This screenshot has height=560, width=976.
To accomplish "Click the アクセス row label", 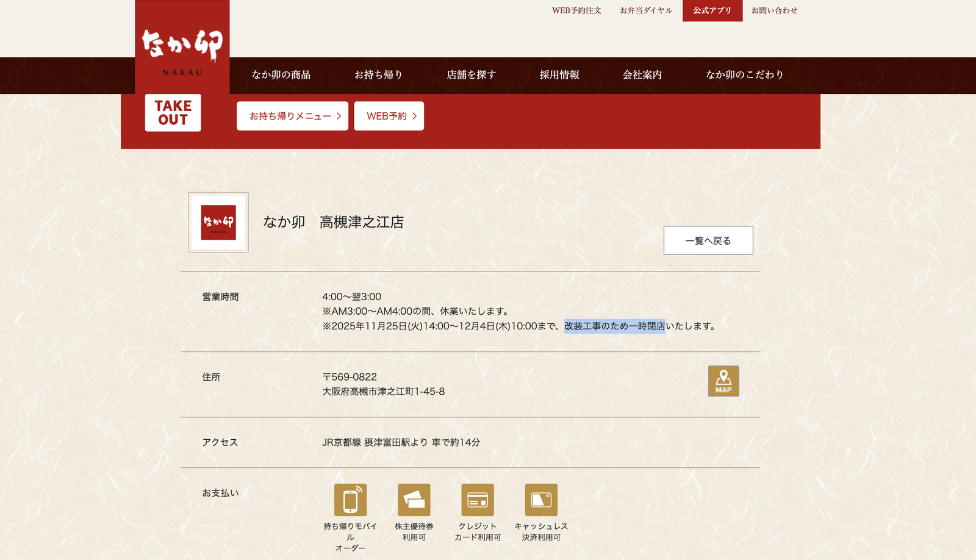I will [220, 442].
